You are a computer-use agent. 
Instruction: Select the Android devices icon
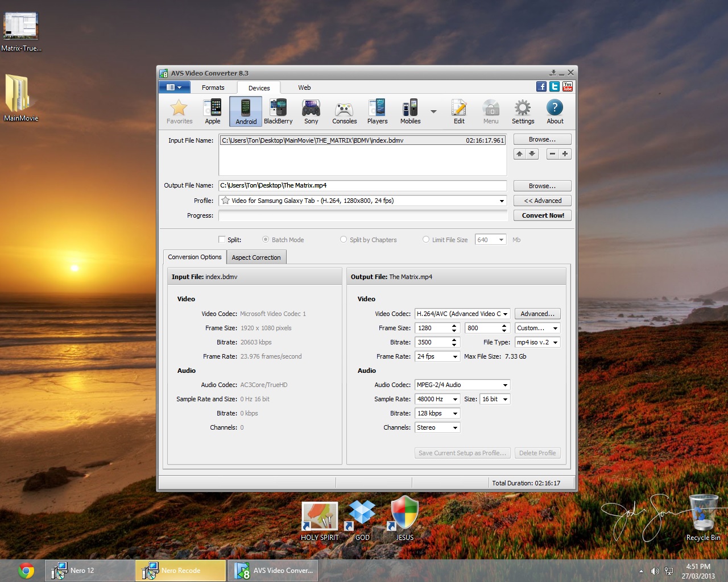tap(246, 111)
